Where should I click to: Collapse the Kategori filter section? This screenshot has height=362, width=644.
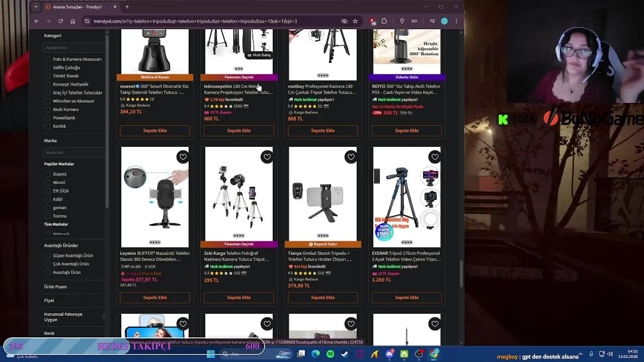[74, 36]
